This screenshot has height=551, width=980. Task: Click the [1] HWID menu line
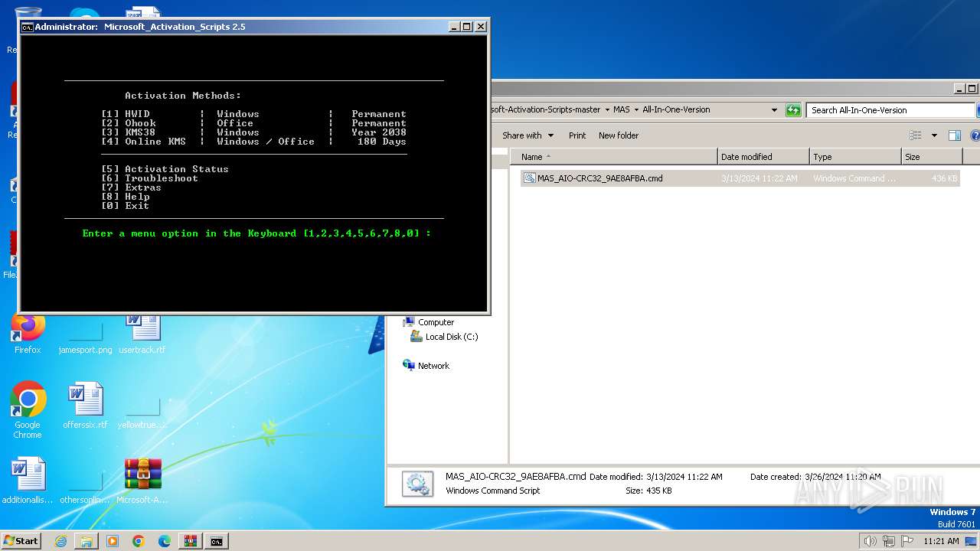(253, 114)
